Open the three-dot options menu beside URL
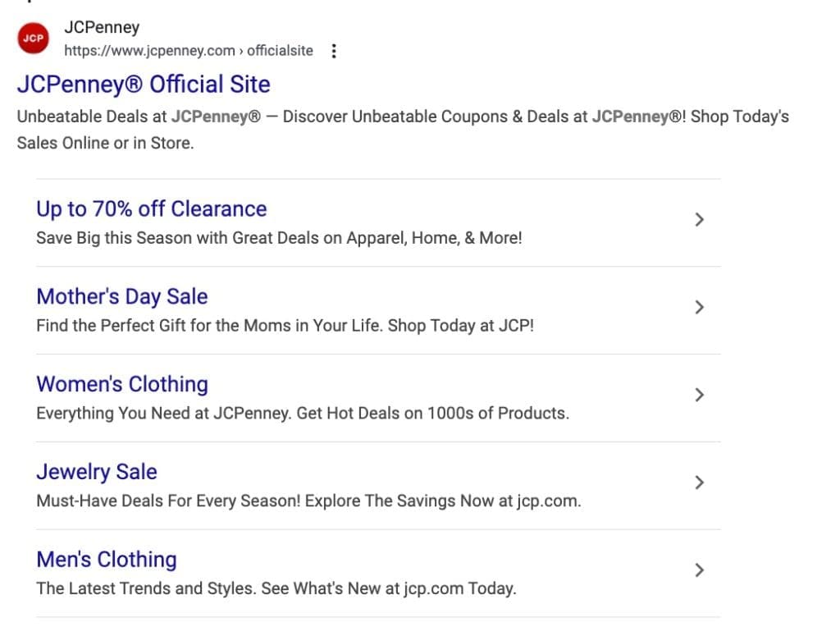 click(334, 51)
